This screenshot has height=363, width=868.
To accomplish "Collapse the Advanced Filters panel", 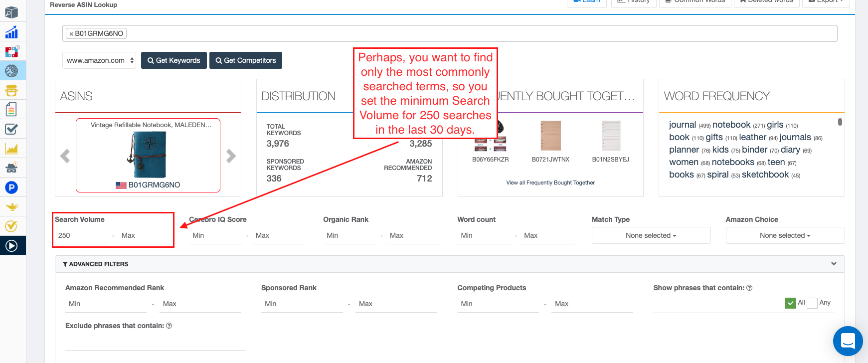I will (834, 264).
